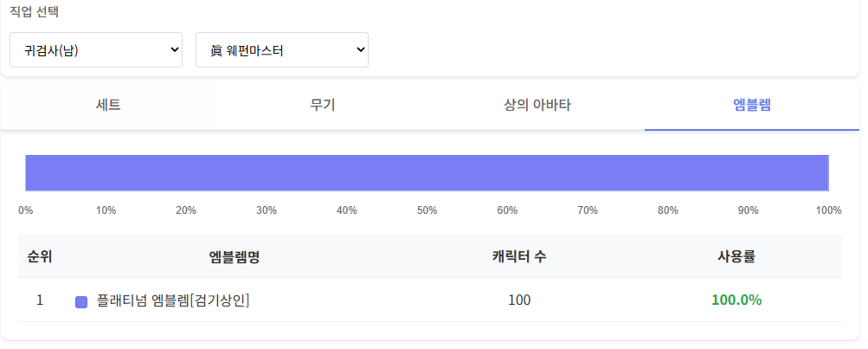
Task: Open the 귀검사(남) job dropdown
Action: (95, 49)
